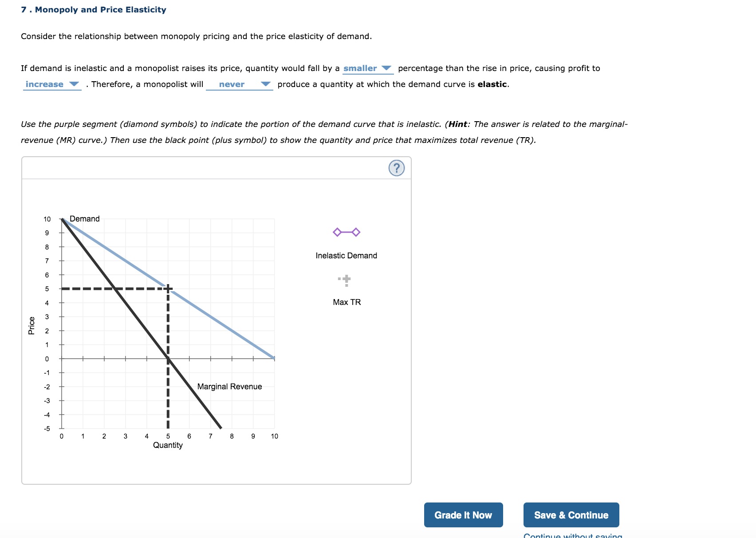Click the Continue without saving link
The width and height of the screenshot is (756, 538).
(571, 535)
